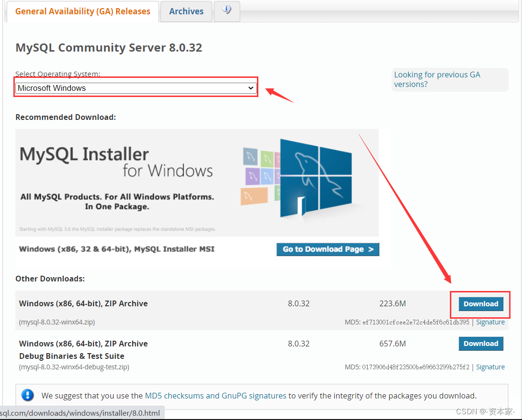This screenshot has height=420, width=522.
Task: Download the Debug Binaries & Test Suite zip
Action: tap(481, 344)
